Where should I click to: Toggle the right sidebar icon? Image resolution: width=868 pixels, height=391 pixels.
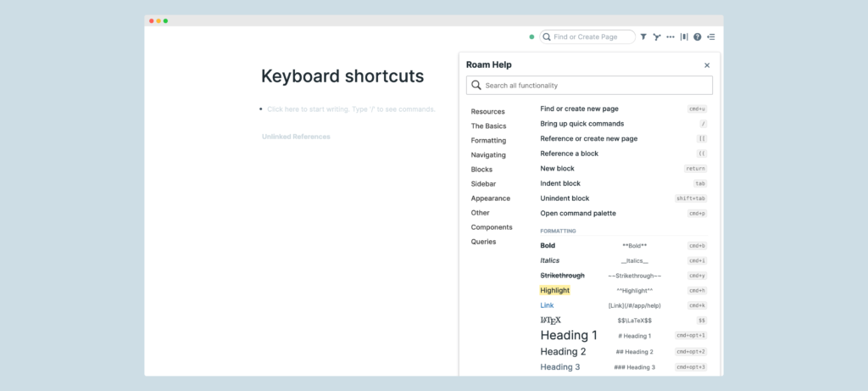pyautogui.click(x=711, y=37)
